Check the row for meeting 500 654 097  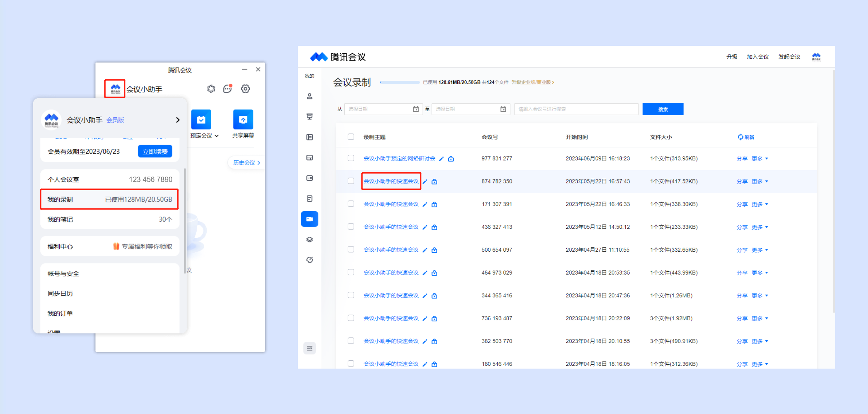pyautogui.click(x=351, y=250)
